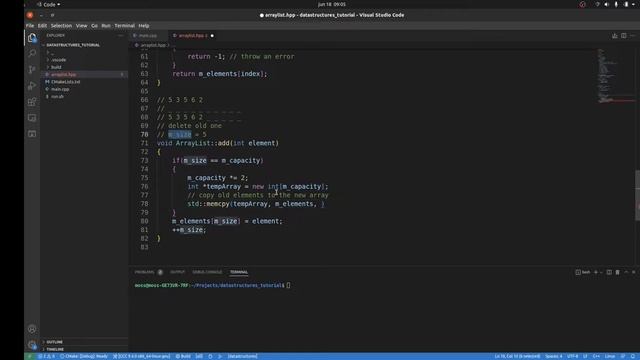Open the CMake view below Remote Explorer
The width and height of the screenshot is (640, 360).
pos(32,134)
